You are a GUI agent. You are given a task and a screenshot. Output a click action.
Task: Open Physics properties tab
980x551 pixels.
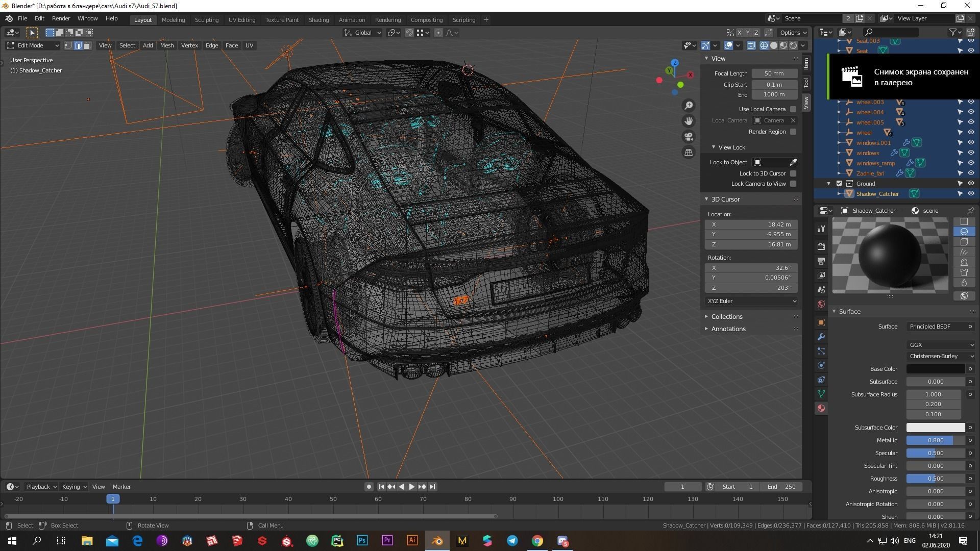821,365
